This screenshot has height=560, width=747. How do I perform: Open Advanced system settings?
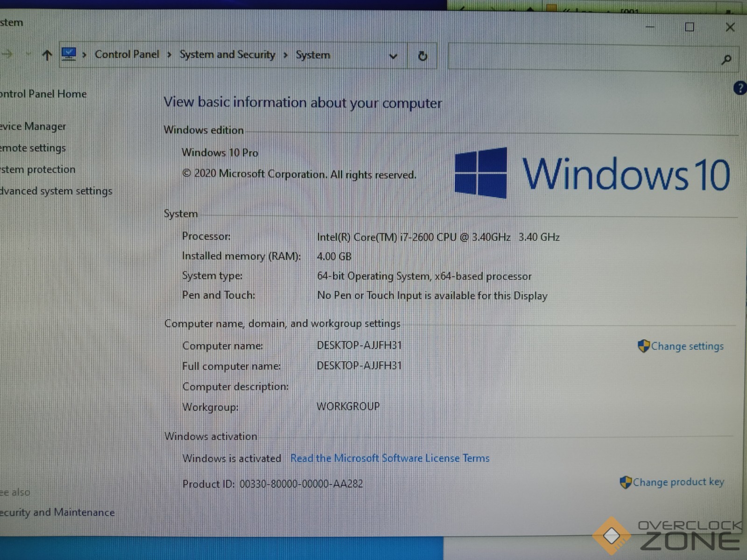click(x=56, y=191)
